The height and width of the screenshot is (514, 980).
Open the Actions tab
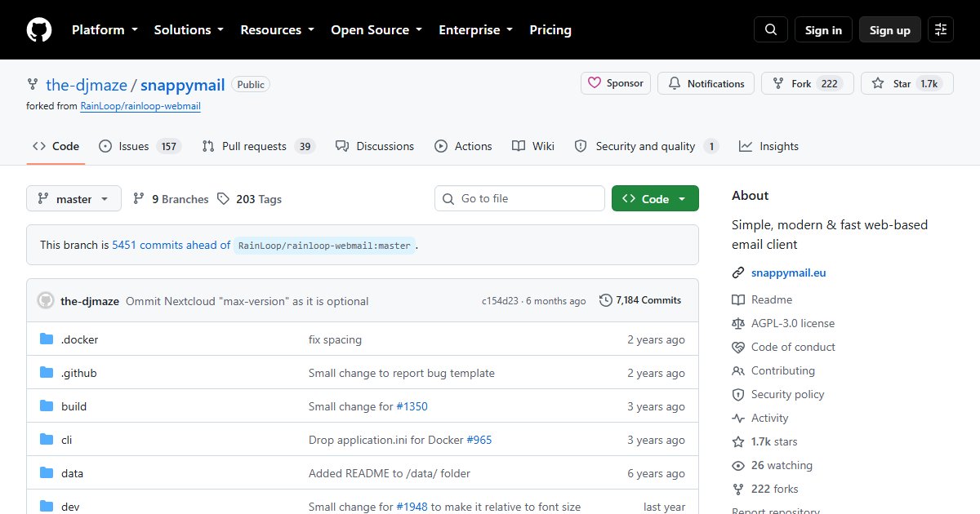click(x=463, y=146)
